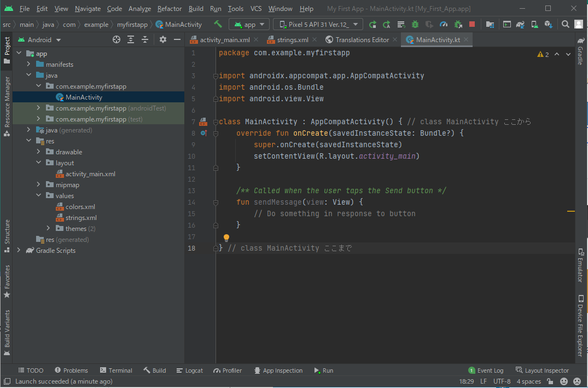The width and height of the screenshot is (588, 388).
Task: Open the Android project view dropdown
Action: click(40, 40)
